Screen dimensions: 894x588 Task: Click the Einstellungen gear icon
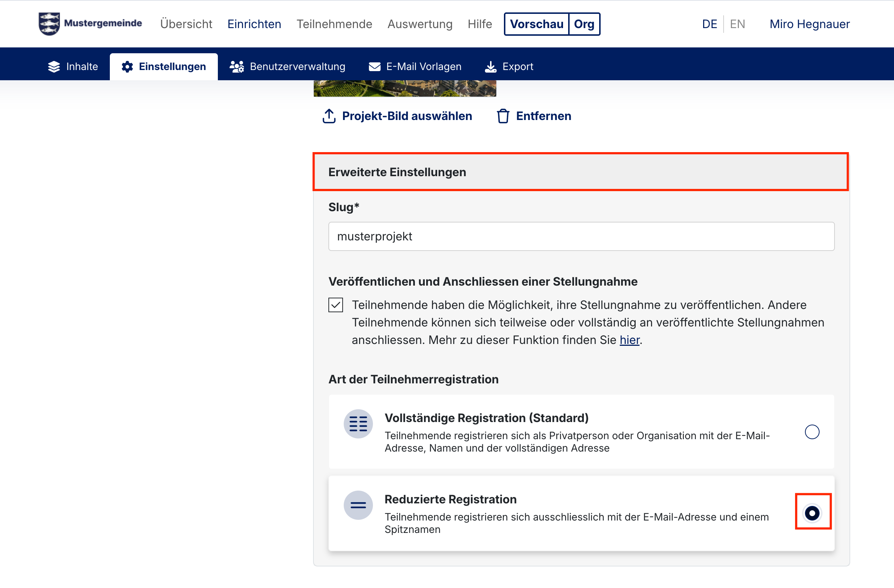(127, 66)
